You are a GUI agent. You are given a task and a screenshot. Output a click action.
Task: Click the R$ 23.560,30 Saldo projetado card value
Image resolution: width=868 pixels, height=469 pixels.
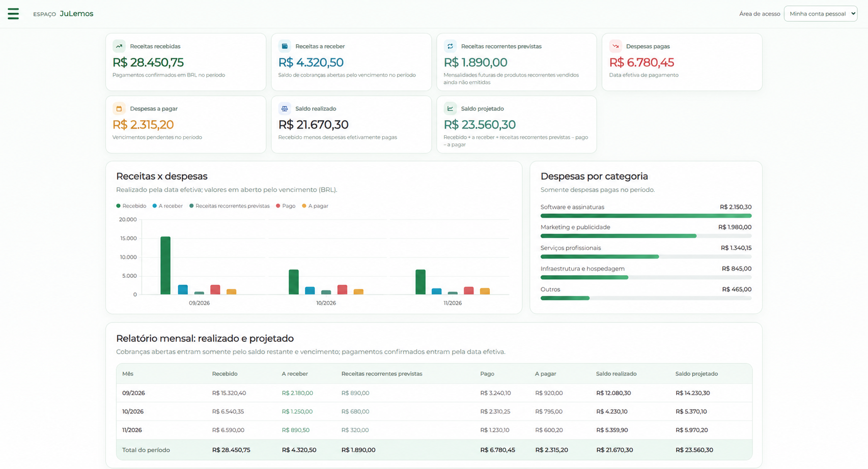(x=480, y=125)
